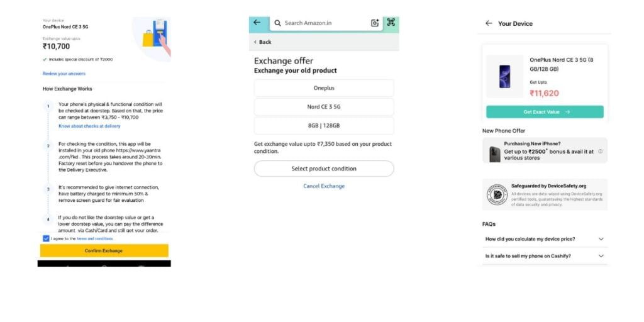Choose the 8GB | 128GB variant option

click(324, 126)
